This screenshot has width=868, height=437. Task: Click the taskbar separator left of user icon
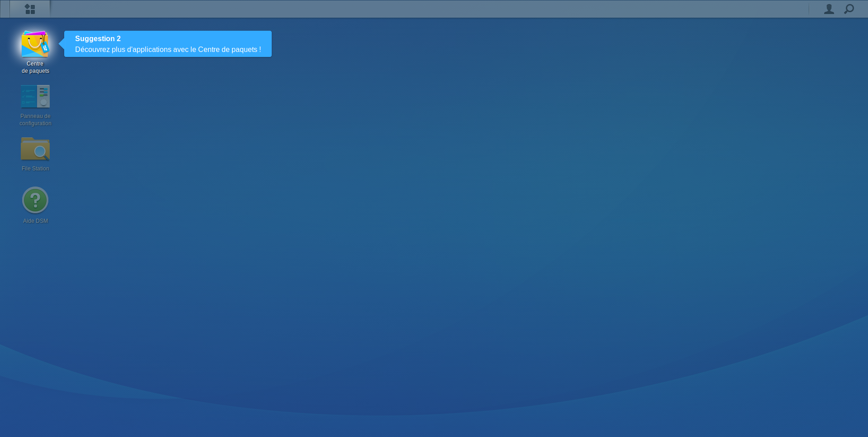[809, 9]
